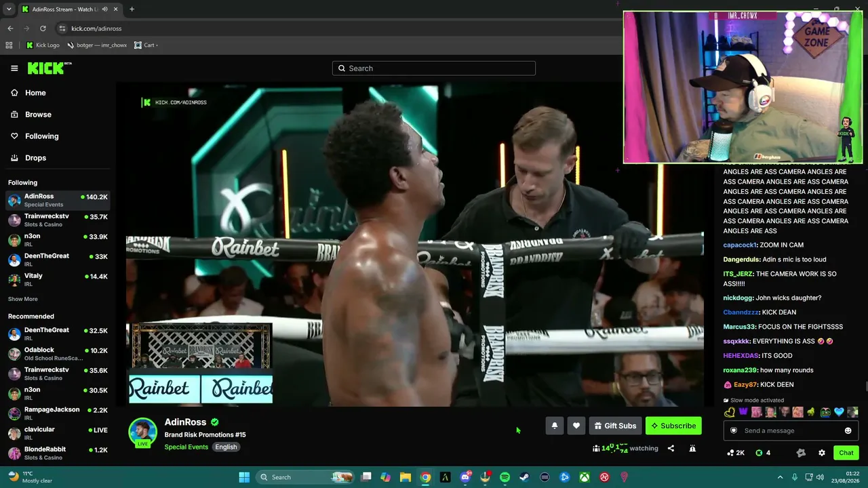Open Xbox app from taskbar
This screenshot has width=868, height=488.
click(584, 477)
